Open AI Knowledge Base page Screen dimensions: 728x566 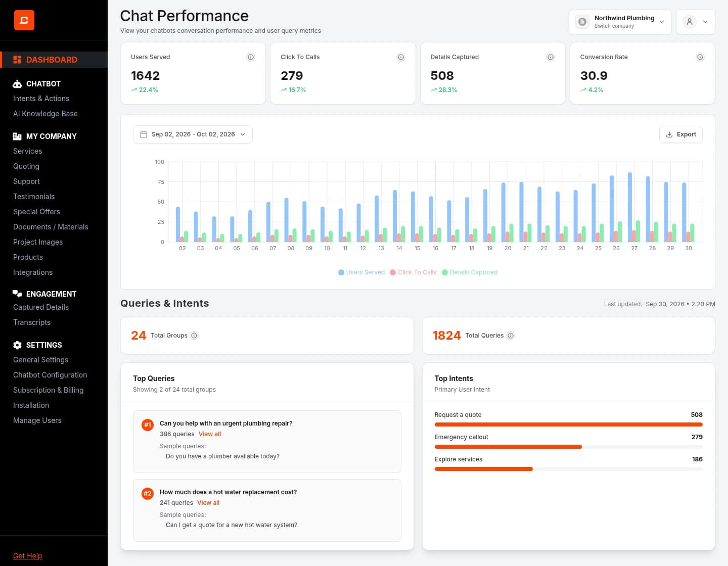(45, 114)
